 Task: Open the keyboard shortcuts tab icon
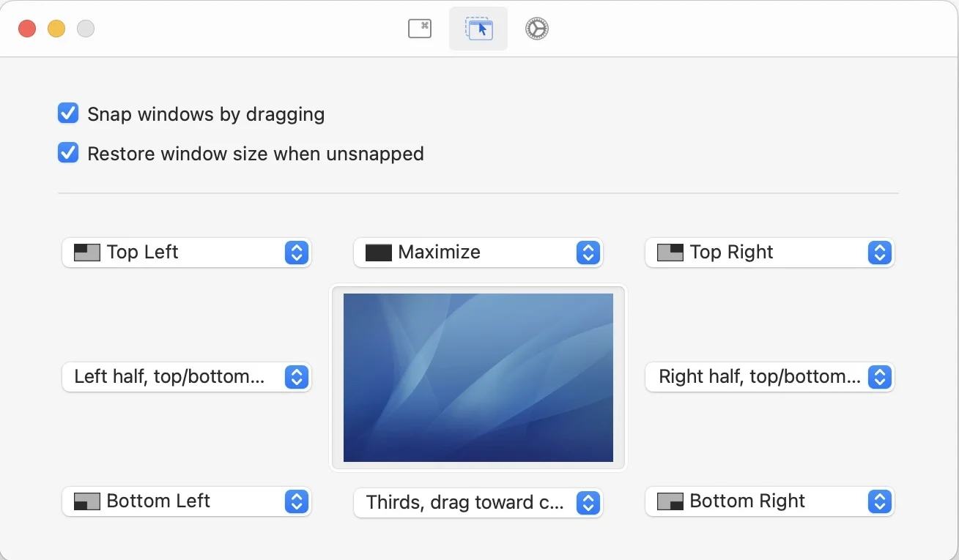(419, 29)
